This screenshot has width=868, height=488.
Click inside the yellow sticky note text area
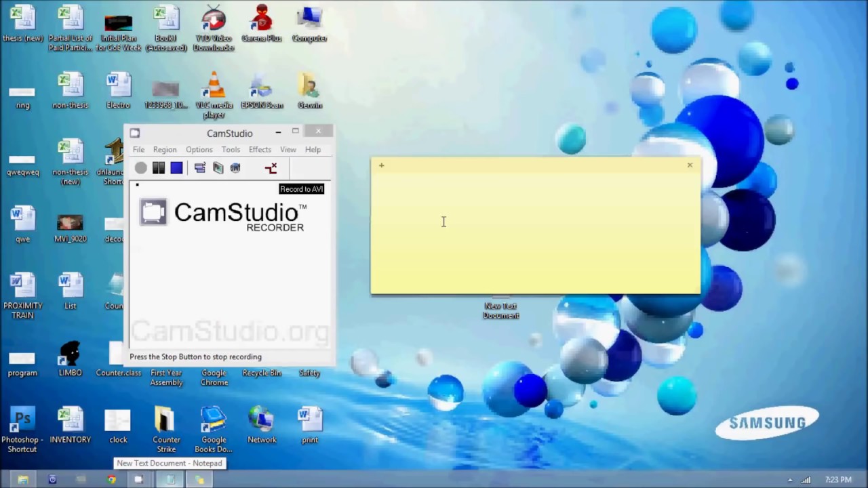click(x=536, y=232)
